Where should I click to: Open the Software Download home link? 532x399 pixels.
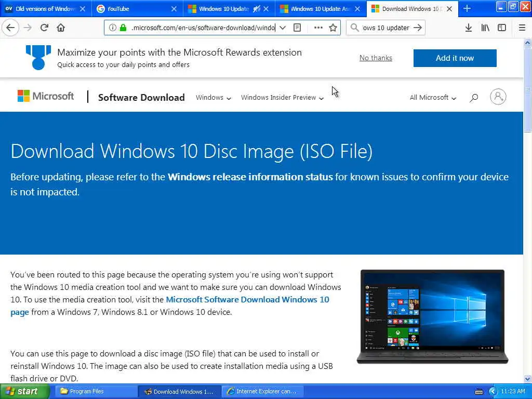[x=141, y=97]
